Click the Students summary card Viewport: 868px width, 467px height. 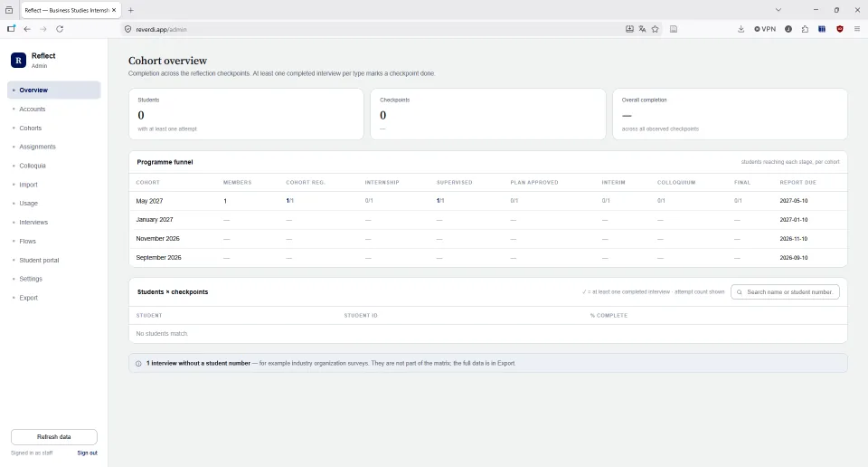click(x=246, y=114)
